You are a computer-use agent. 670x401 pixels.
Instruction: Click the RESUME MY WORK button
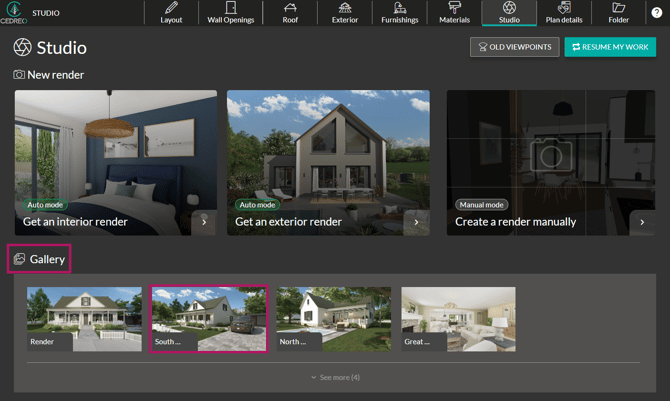tap(610, 47)
